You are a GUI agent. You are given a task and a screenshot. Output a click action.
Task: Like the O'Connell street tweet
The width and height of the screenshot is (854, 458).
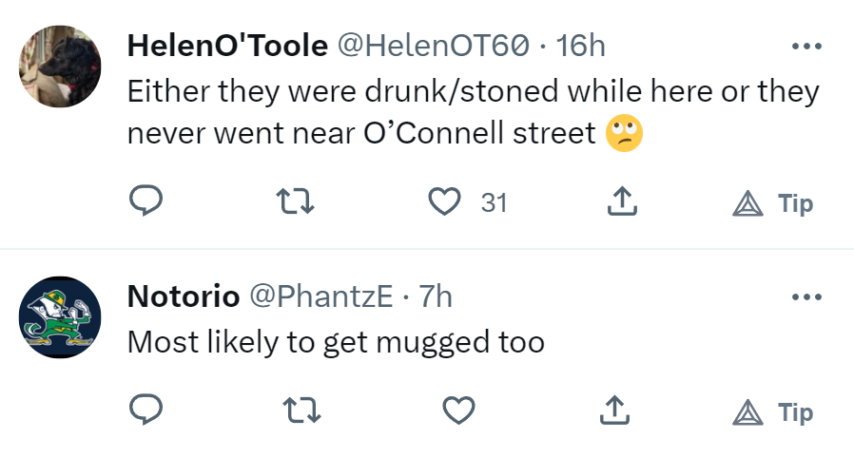click(x=444, y=203)
